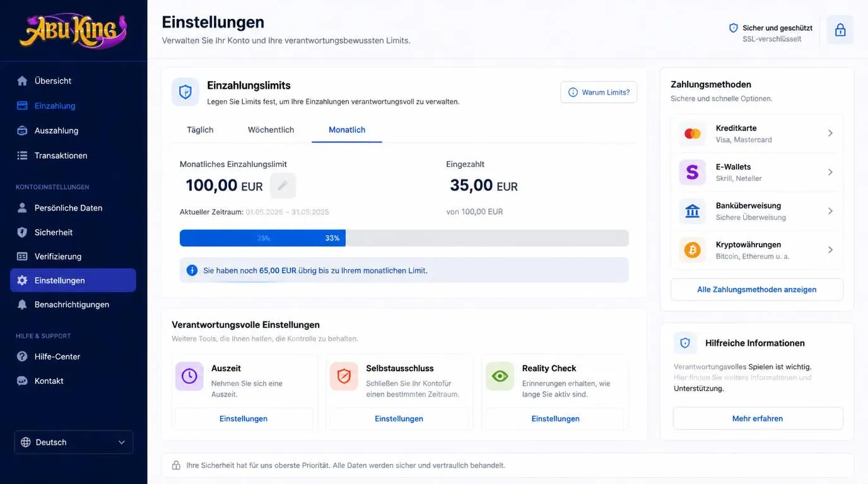This screenshot has width=868, height=484.
Task: Click the shield icon on Selbstausschluss card
Action: point(344,376)
